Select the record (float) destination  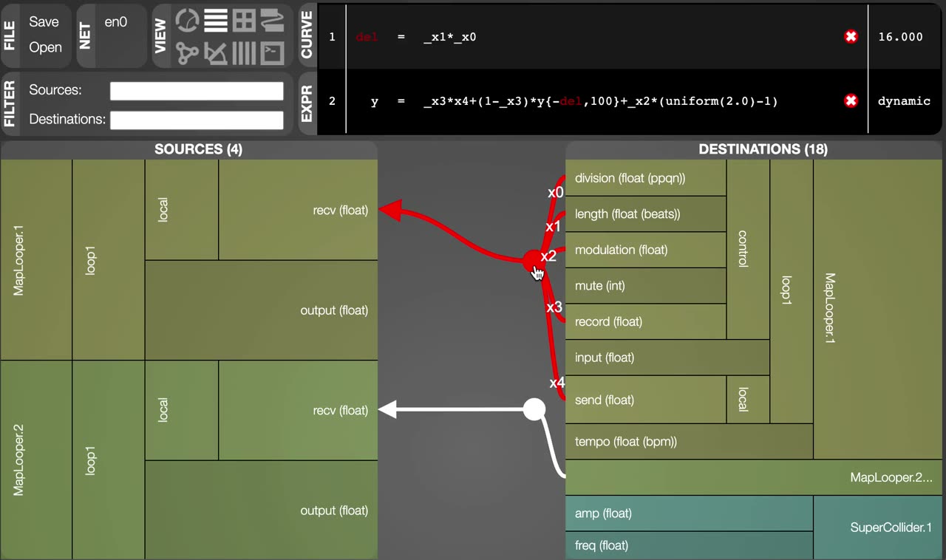tap(646, 321)
